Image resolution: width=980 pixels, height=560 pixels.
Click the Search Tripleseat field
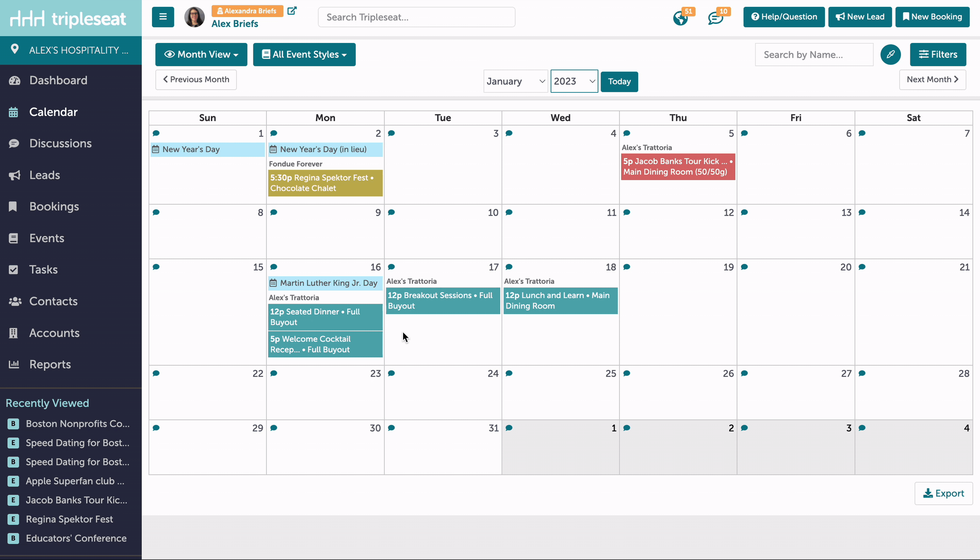pyautogui.click(x=416, y=17)
